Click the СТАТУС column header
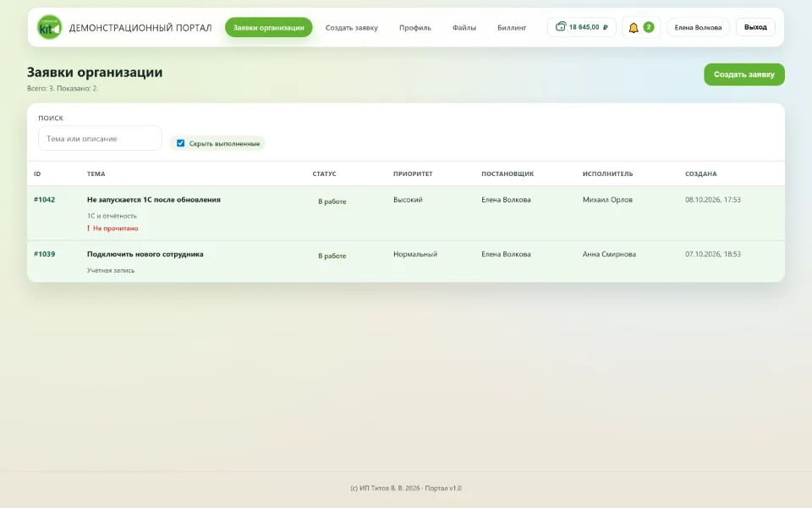812x508 pixels. pyautogui.click(x=324, y=174)
